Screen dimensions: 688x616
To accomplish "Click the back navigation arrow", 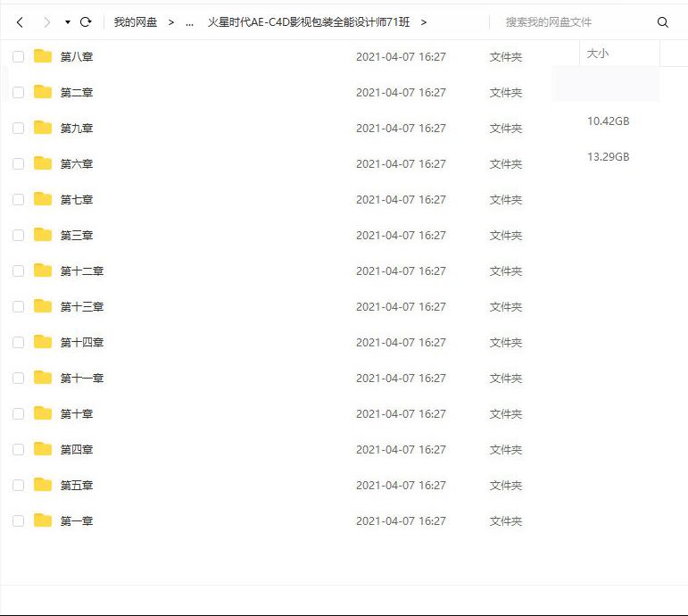I will pyautogui.click(x=20, y=22).
